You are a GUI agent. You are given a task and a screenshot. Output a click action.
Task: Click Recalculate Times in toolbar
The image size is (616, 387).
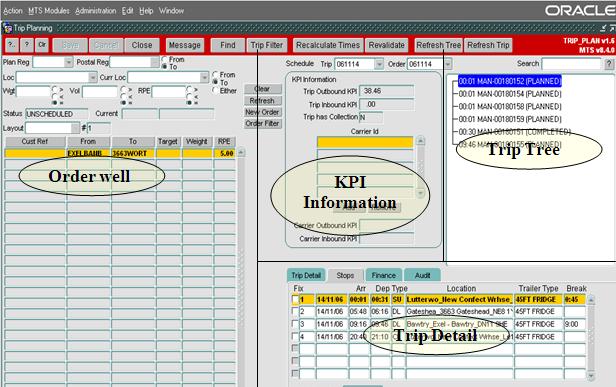point(328,45)
